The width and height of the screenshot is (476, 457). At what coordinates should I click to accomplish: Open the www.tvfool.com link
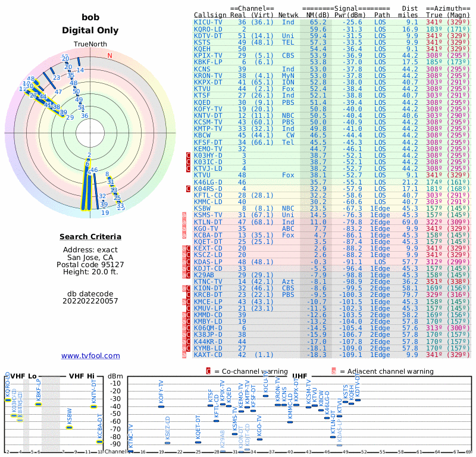click(x=90, y=356)
